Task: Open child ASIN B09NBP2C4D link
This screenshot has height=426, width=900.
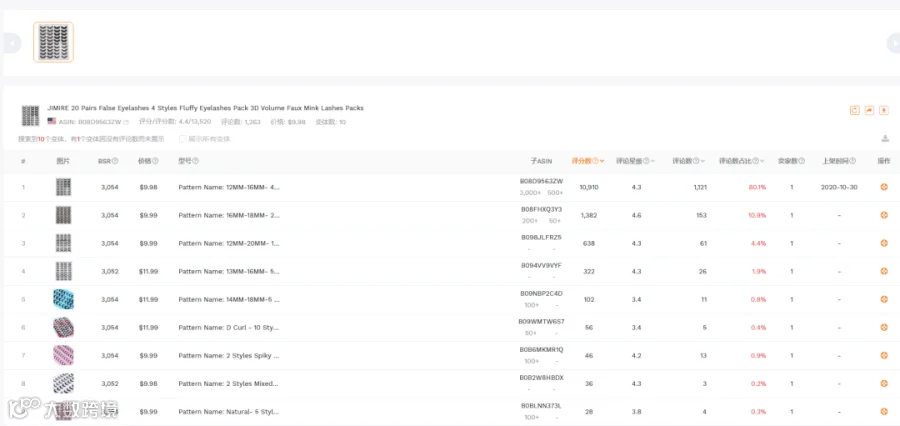Action: (541, 293)
